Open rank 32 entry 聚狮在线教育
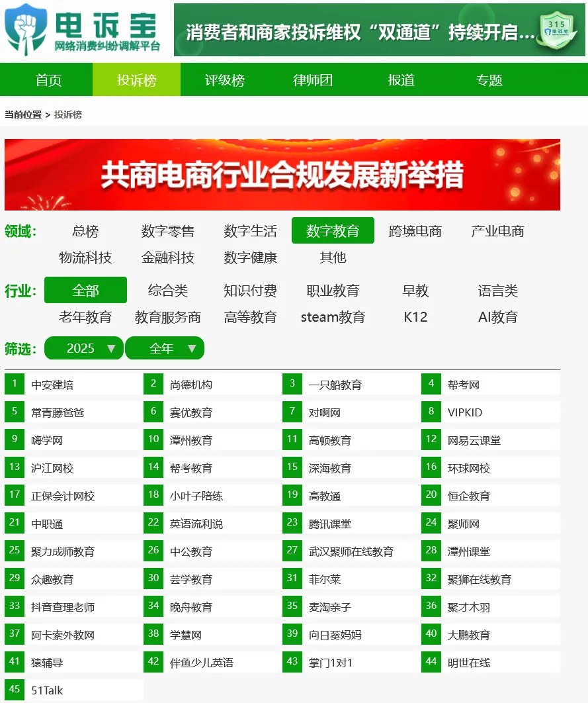588x703 pixels. tap(490, 579)
